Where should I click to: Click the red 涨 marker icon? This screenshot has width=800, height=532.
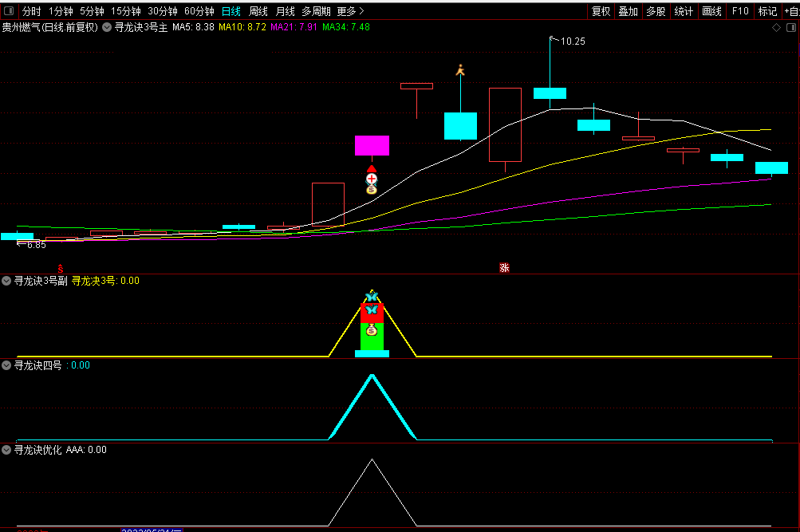[504, 267]
